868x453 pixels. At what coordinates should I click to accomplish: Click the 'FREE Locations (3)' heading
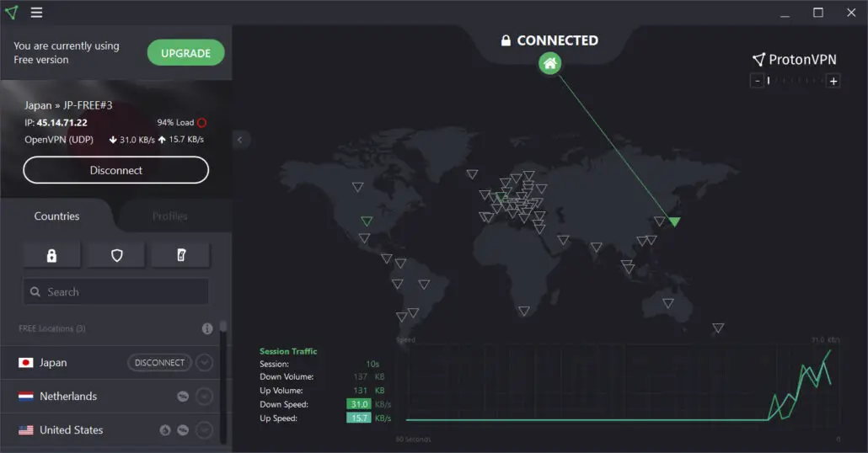click(x=52, y=328)
